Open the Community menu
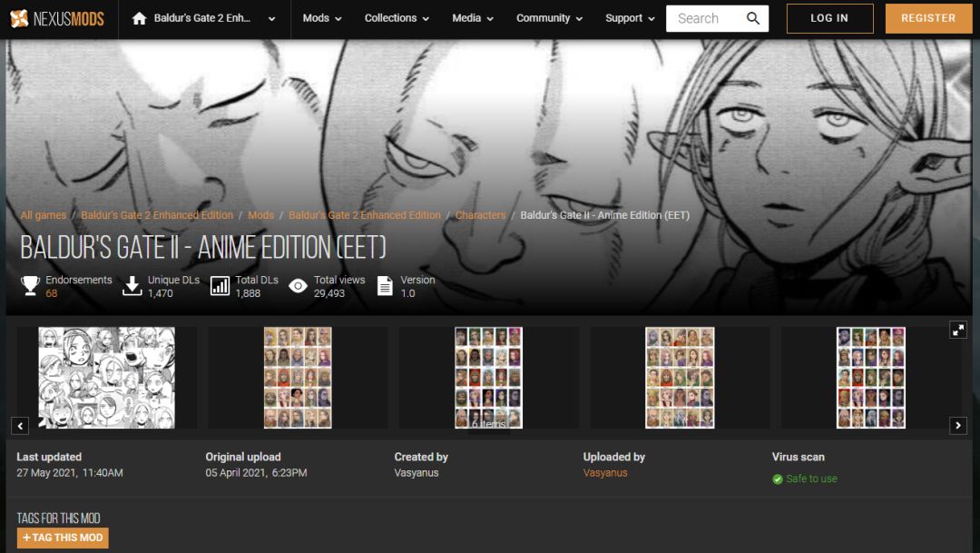This screenshot has height=553, width=980. (549, 18)
